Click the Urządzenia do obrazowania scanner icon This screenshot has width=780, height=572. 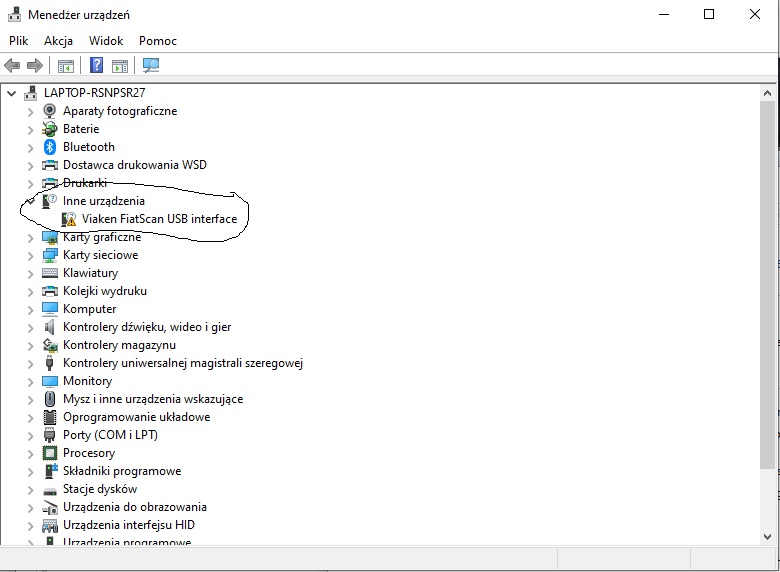coord(50,507)
